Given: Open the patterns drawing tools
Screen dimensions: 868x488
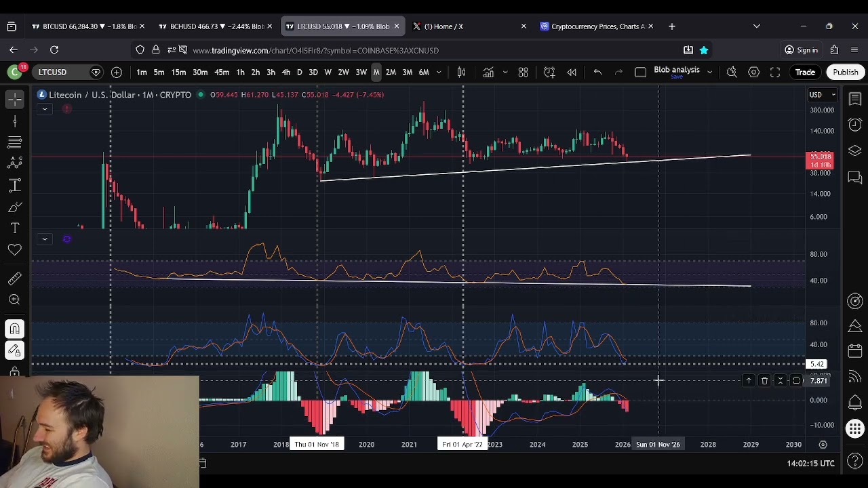Looking at the screenshot, I should point(14,163).
